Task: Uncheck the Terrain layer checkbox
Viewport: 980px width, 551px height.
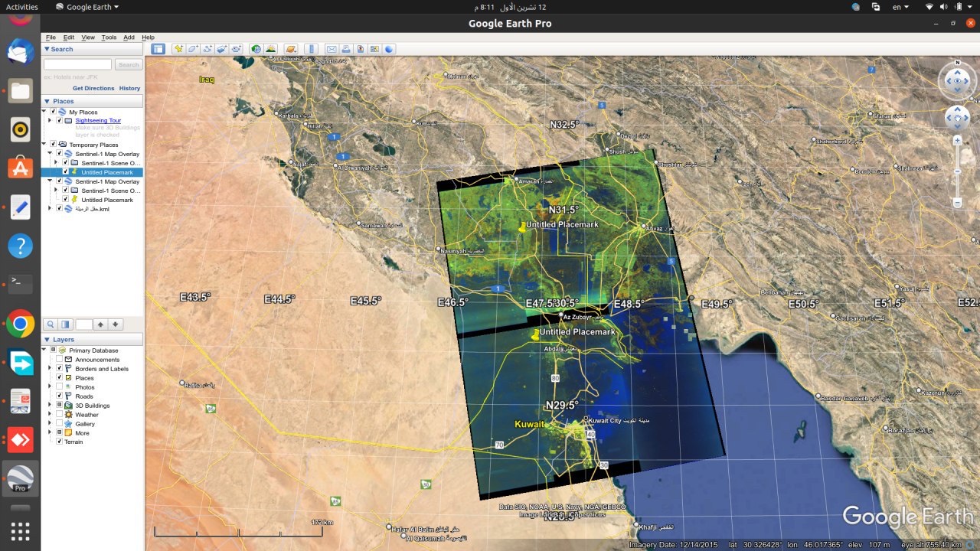Action: [x=59, y=442]
